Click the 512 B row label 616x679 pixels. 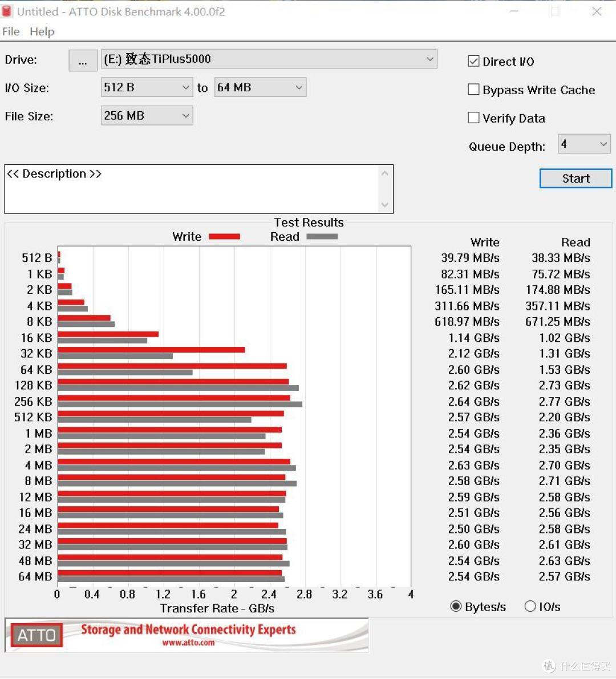tap(37, 258)
